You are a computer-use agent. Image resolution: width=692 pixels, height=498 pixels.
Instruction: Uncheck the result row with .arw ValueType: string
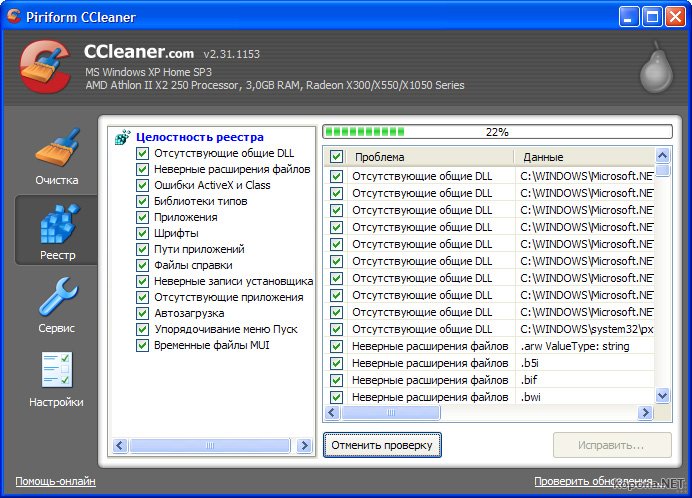(x=336, y=346)
